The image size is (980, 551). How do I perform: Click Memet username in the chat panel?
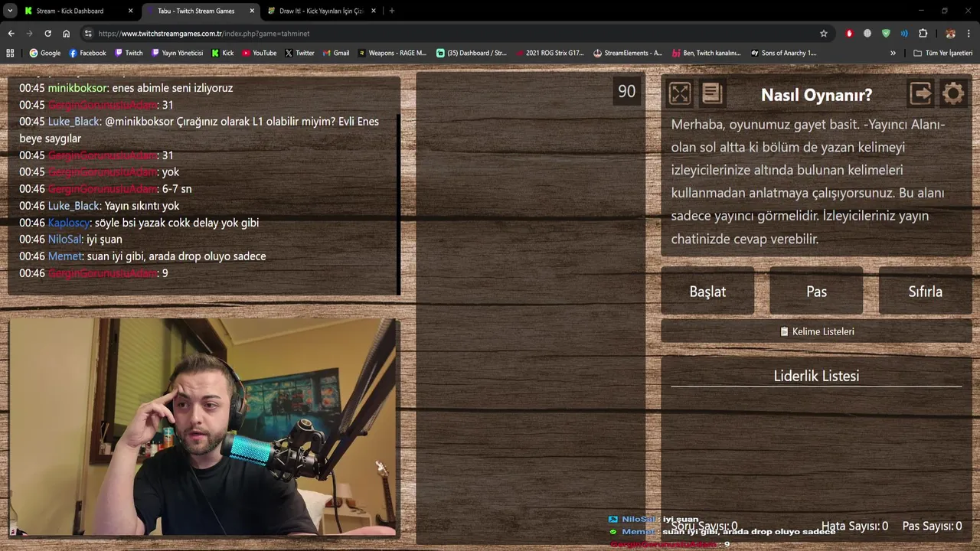point(64,256)
